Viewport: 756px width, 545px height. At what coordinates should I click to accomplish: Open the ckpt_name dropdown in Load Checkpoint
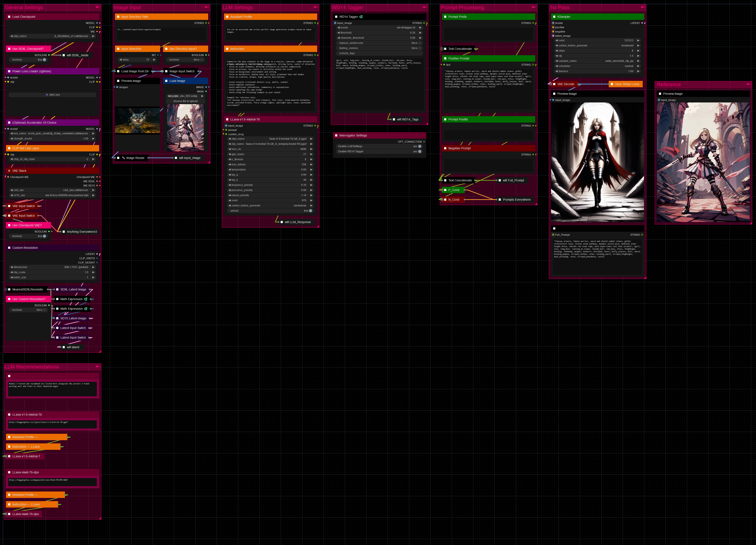(52, 36)
